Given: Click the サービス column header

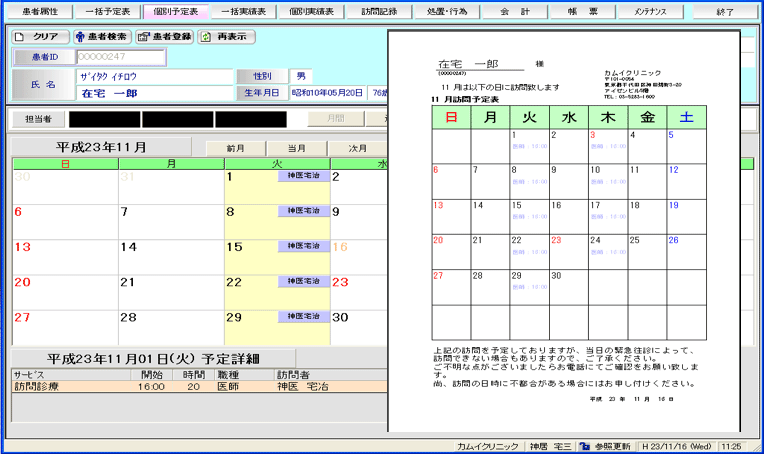Looking at the screenshot, I should [x=71, y=375].
